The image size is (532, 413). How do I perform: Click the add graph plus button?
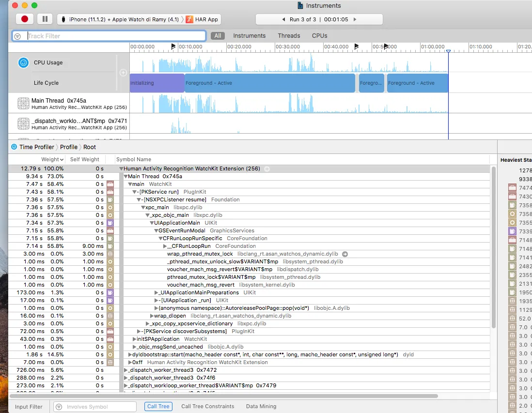coord(123,73)
